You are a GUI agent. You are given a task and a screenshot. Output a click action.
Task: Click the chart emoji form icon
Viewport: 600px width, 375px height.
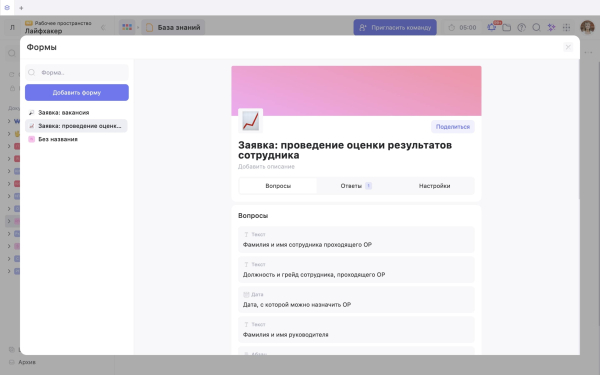point(251,121)
